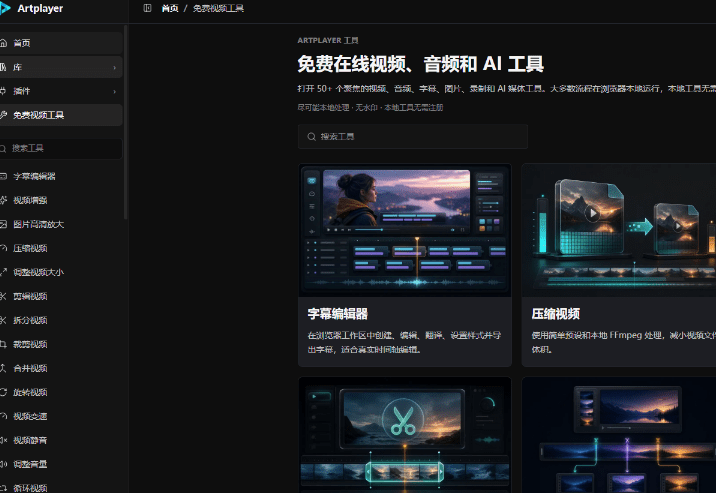Expand the 插件 sidebar section
The image size is (716, 493).
tap(61, 91)
